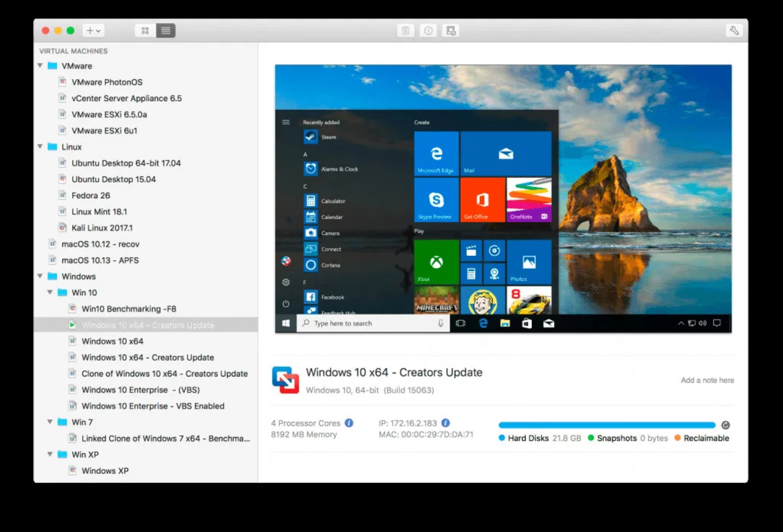
Task: Collapse the Win 10 folder
Action: tap(50, 293)
